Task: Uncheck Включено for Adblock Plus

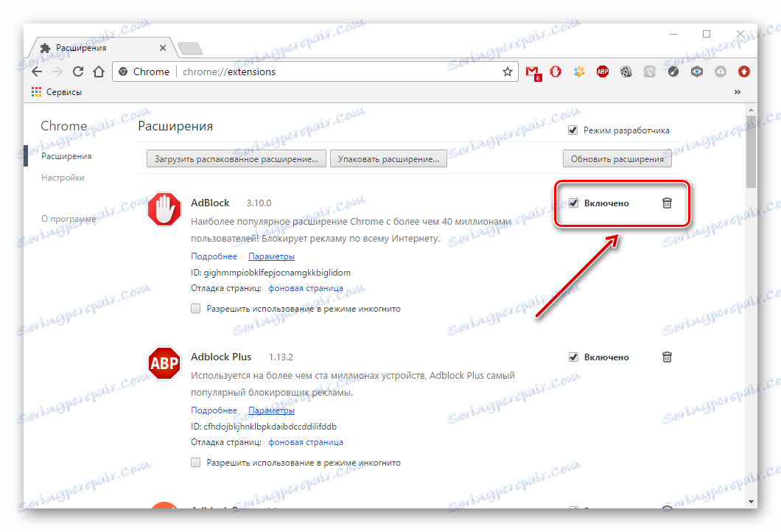Action: [x=574, y=357]
